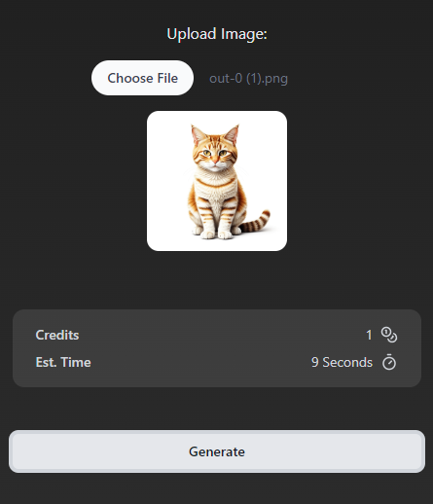
Task: Click the Est. Time label
Action: tap(63, 362)
